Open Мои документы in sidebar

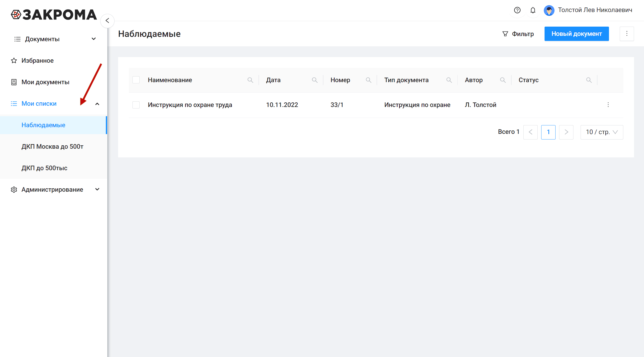[x=54, y=82]
